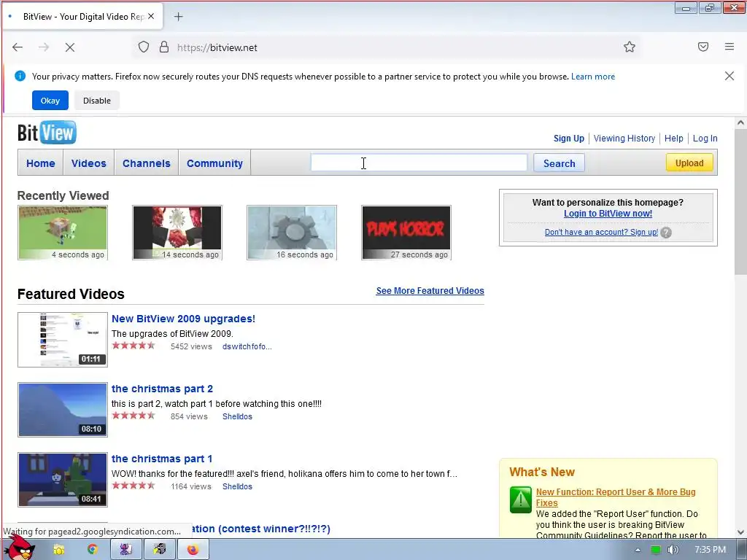Screen dimensions: 747x560
Task: Click star rating of the christmas part 2
Action: tap(133, 416)
